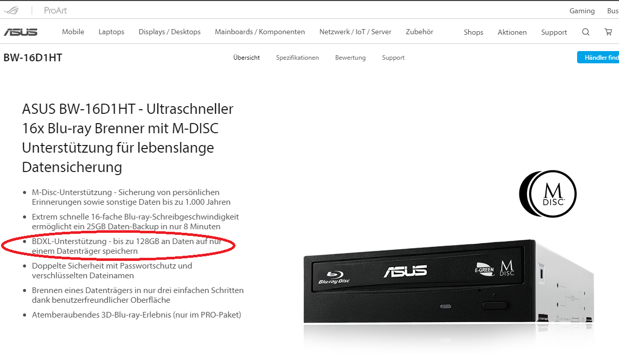Expand Netzwerk / IoT / Server menu
This screenshot has width=619, height=364.
(355, 32)
